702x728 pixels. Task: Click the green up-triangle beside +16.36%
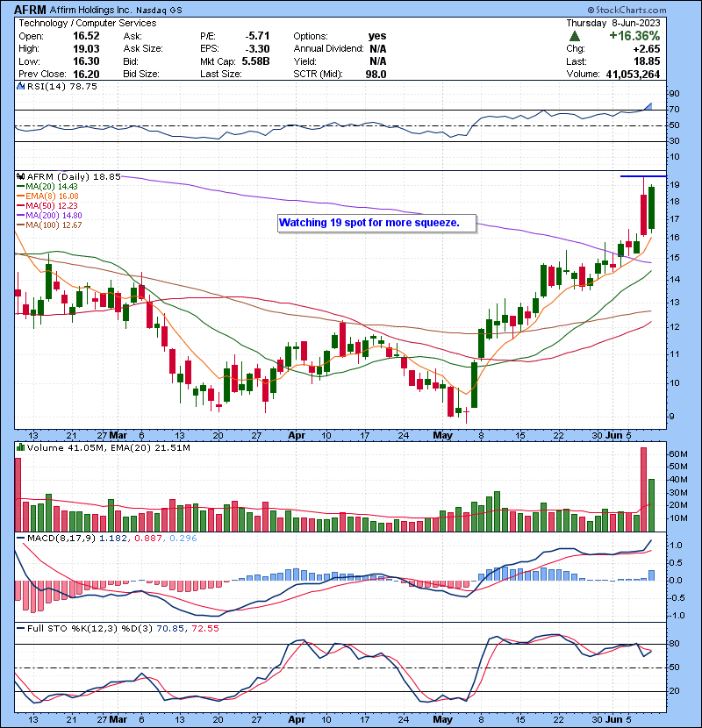[575, 36]
